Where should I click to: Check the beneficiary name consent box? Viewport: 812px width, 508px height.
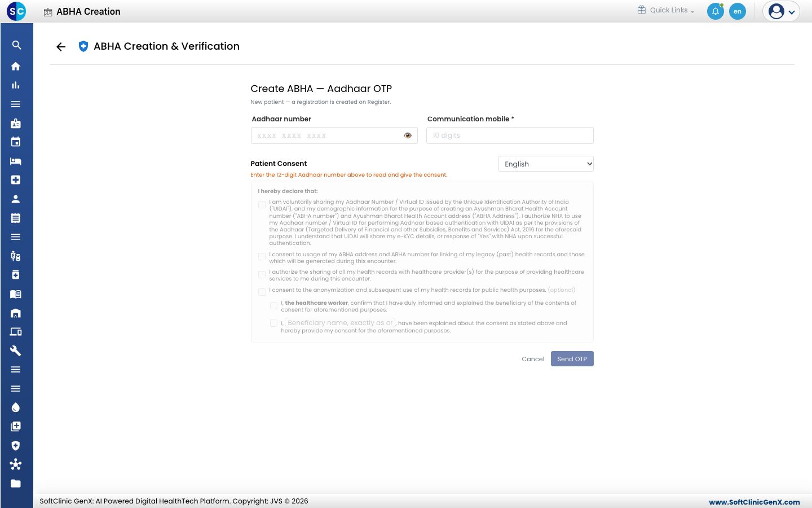pyautogui.click(x=273, y=323)
